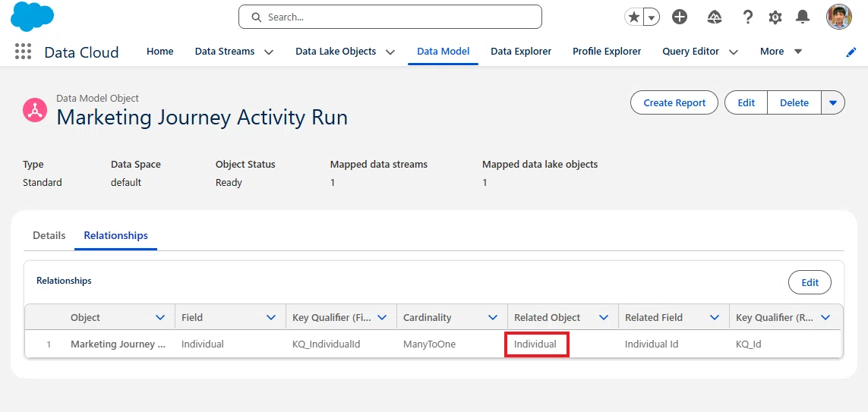Open the user profile avatar
This screenshot has height=412, width=868.
coord(838,17)
